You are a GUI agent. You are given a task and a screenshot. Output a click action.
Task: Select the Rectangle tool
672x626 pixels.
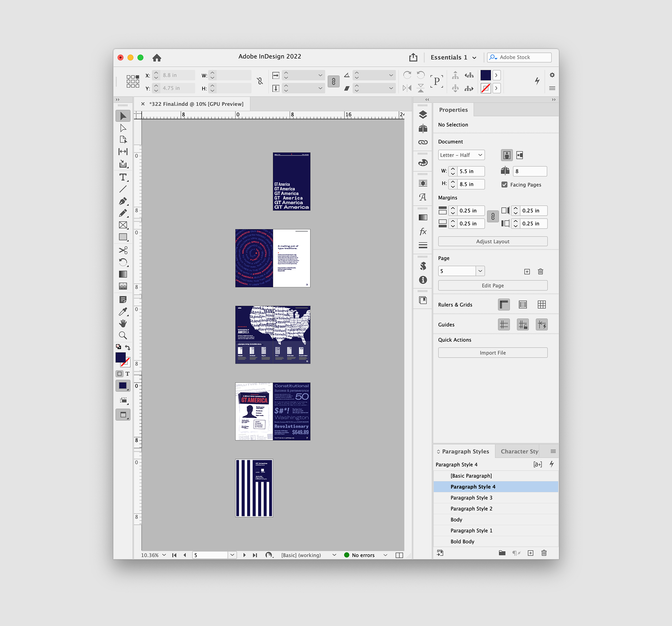(x=123, y=237)
